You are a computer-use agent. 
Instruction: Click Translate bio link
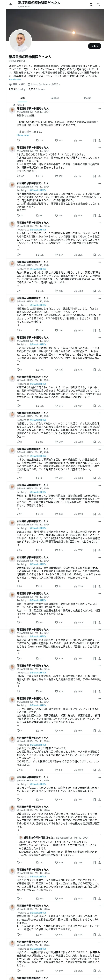15,80
